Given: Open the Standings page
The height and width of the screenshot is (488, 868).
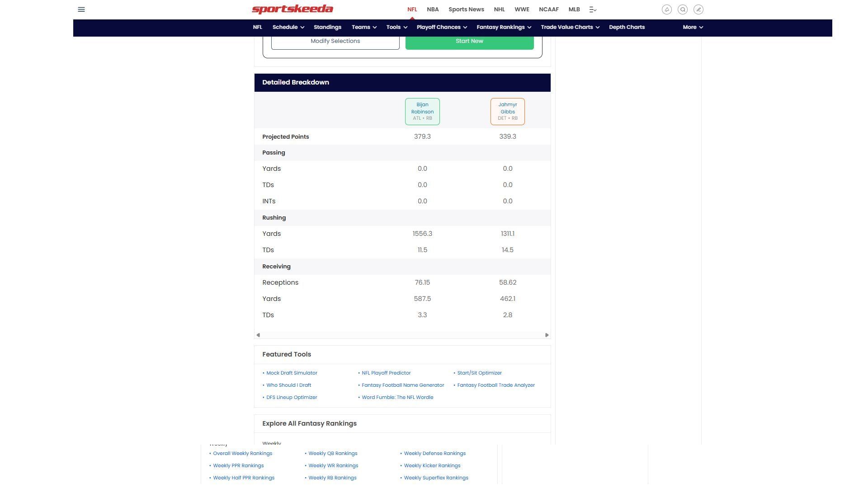Looking at the screenshot, I should coord(327,27).
